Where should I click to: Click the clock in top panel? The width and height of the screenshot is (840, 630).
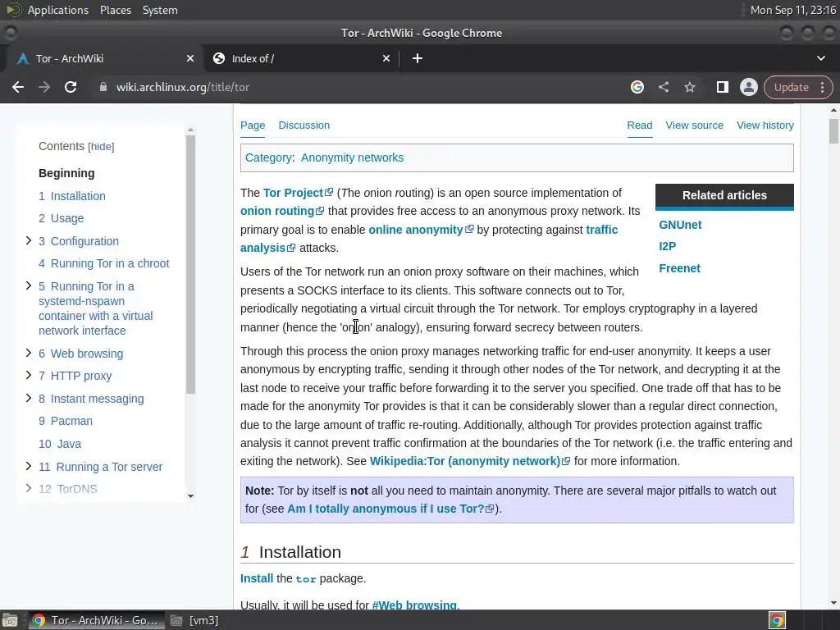tap(793, 10)
